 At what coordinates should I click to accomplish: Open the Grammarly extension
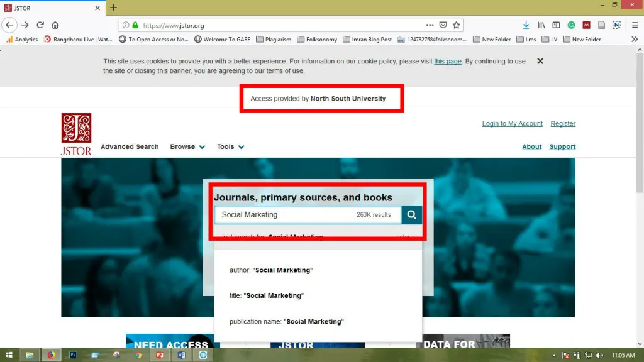[571, 25]
